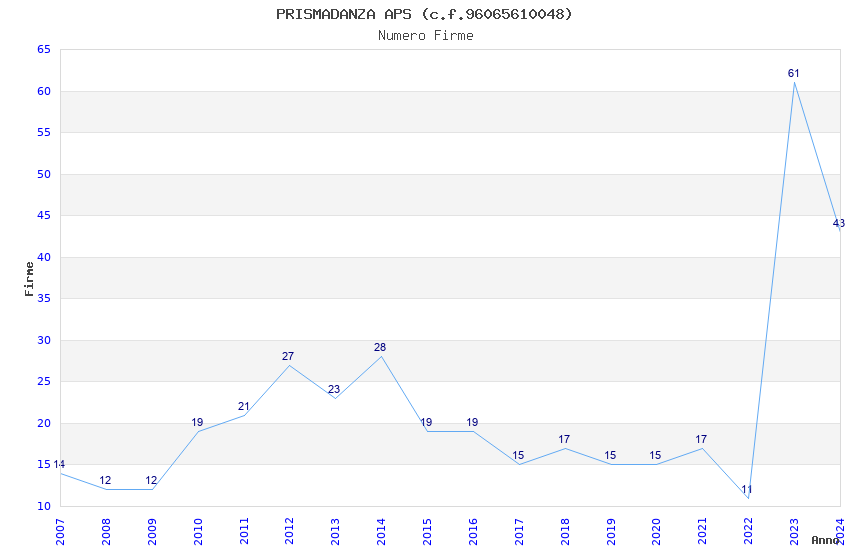The width and height of the screenshot is (850, 550).
Task: Select the 15 data label above 2020
Action: click(655, 455)
